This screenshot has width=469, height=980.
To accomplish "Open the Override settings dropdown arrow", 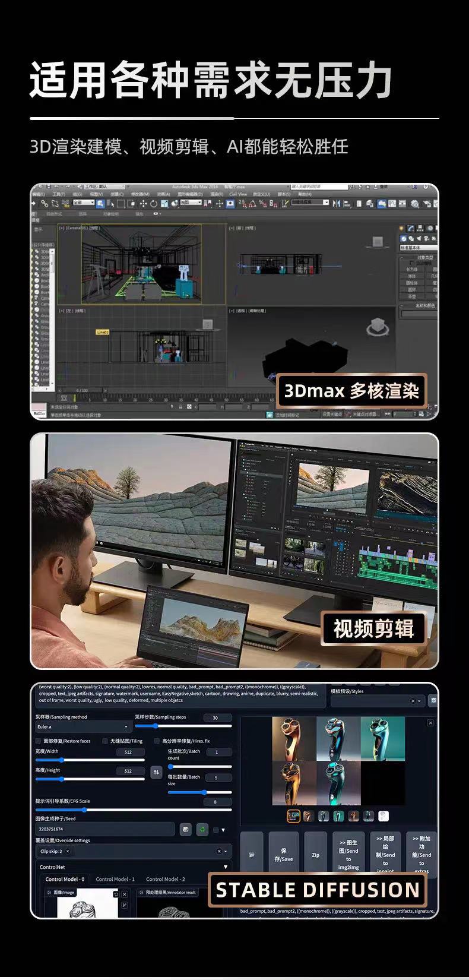I will (226, 851).
